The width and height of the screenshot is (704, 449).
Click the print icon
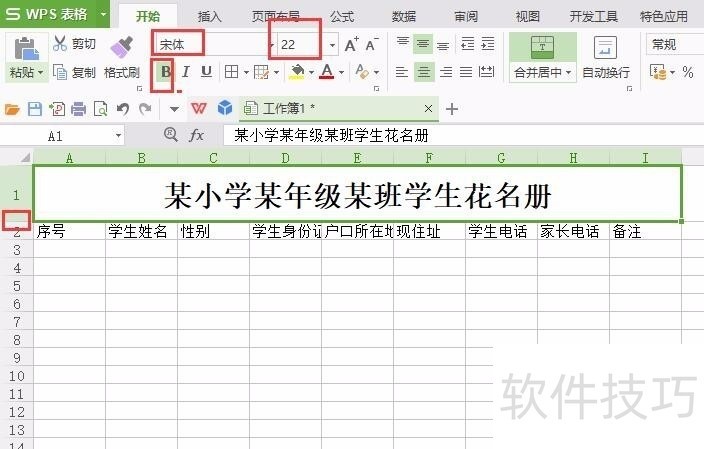click(x=79, y=109)
